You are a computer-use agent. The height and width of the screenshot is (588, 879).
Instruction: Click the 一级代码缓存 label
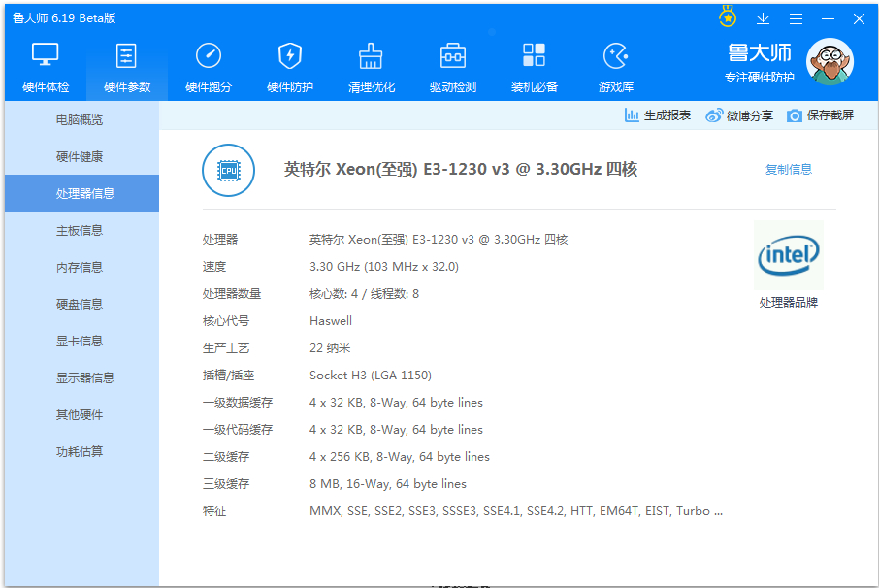[x=238, y=430]
